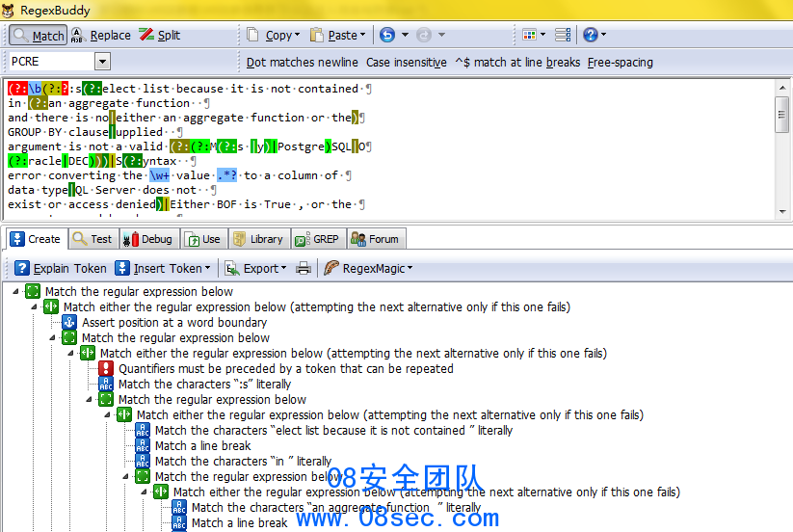Viewport: 793px width, 532px height.
Task: Click the RegexMagic feather icon
Action: [x=330, y=268]
